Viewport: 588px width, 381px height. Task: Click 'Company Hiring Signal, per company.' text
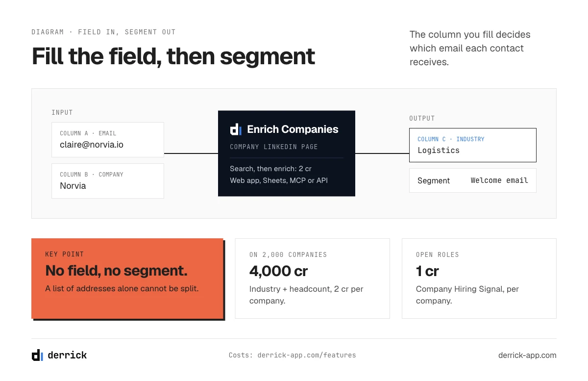pyautogui.click(x=467, y=295)
